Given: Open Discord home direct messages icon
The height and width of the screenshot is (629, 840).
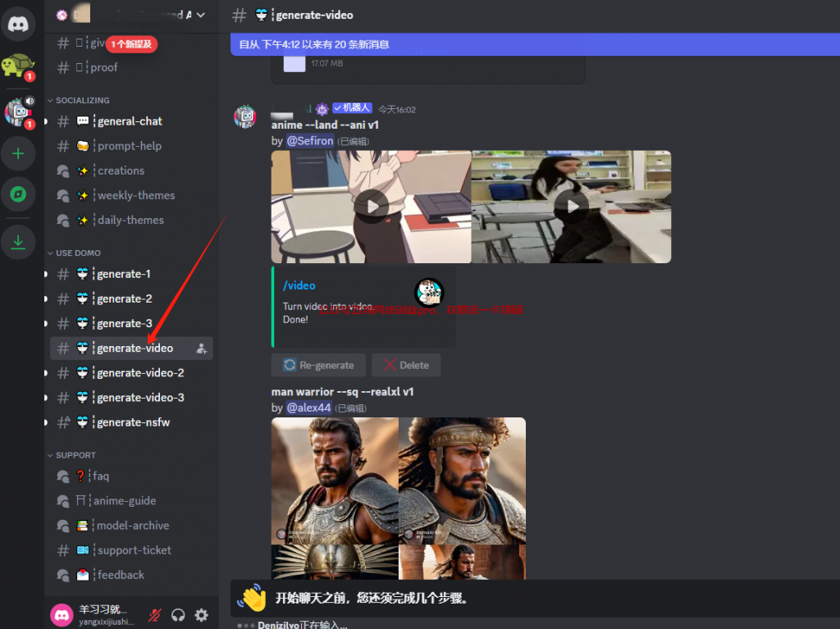Looking at the screenshot, I should (18, 23).
